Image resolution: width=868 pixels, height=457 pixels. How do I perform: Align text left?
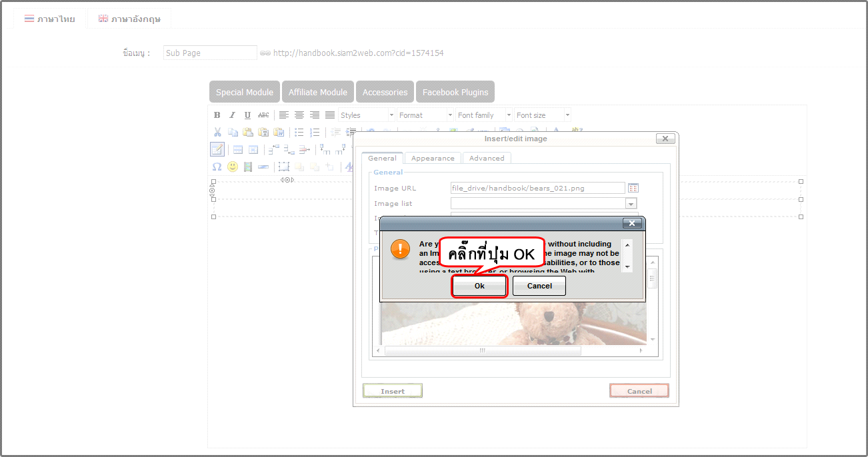pyautogui.click(x=284, y=115)
